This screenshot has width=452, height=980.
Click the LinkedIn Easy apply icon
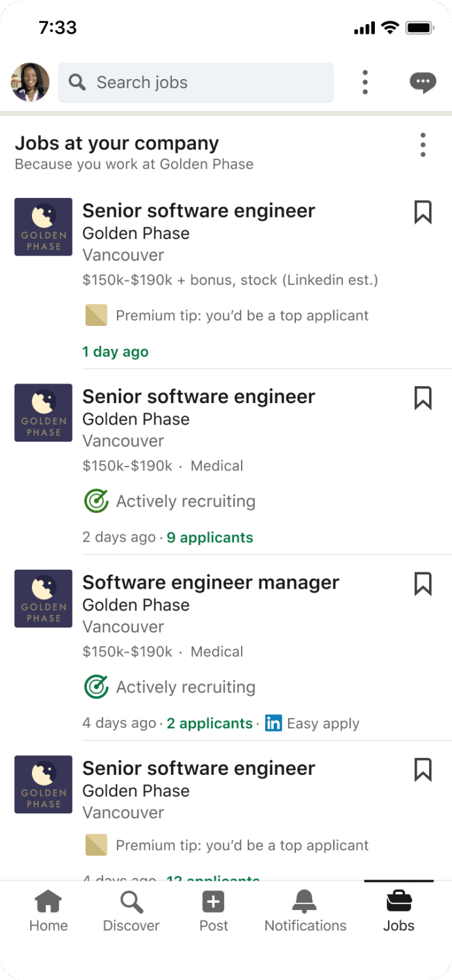coord(274,723)
